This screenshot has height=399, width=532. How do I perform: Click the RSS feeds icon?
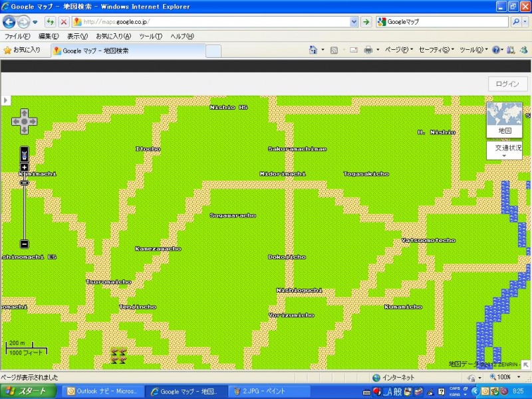(334, 51)
